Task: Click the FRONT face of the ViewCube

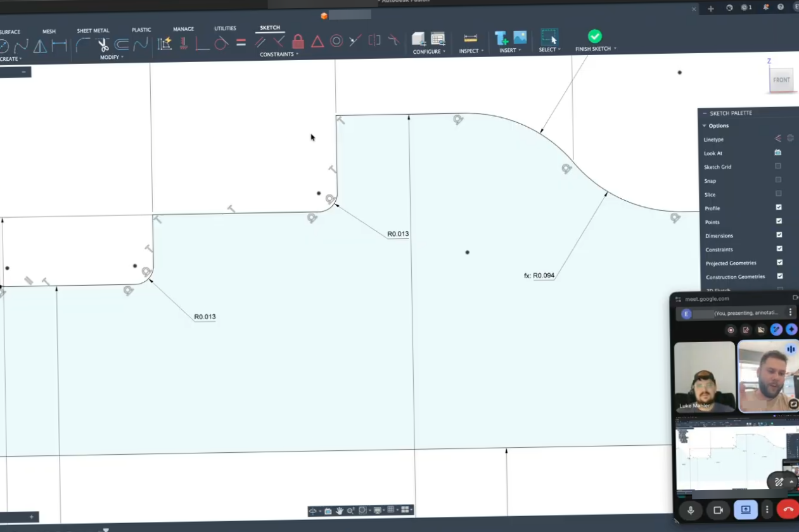Action: [x=782, y=80]
